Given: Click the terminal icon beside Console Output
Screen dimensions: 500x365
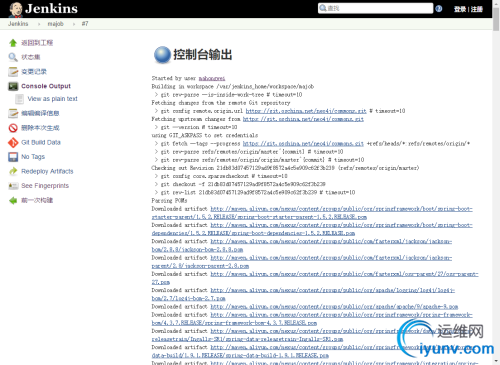Looking at the screenshot, I should point(13,86).
